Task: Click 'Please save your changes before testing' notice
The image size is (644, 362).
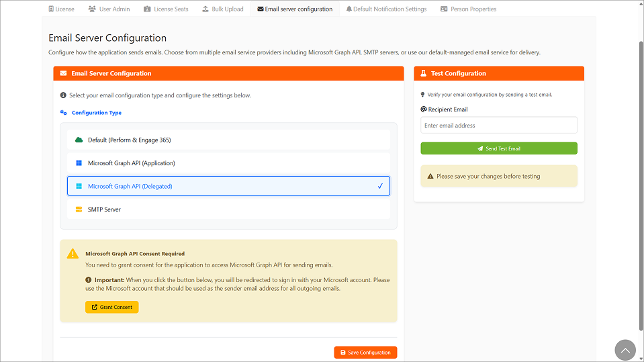Action: (x=498, y=176)
